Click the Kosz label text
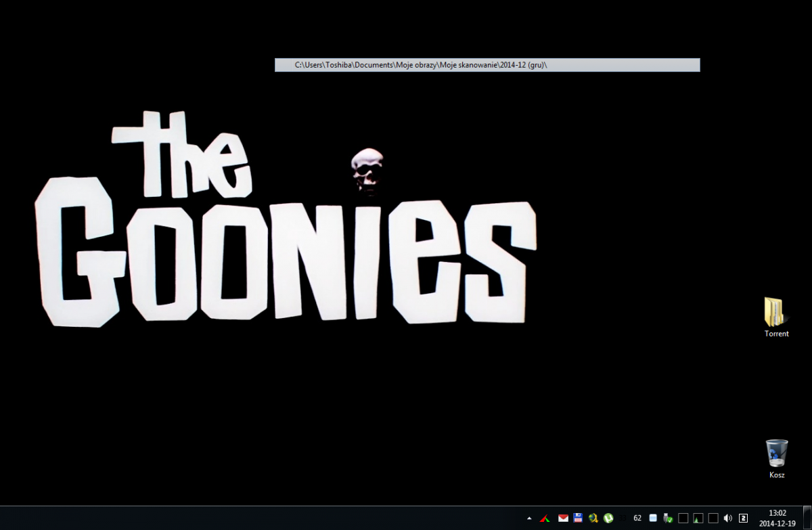Image resolution: width=812 pixels, height=530 pixels. [x=777, y=475]
